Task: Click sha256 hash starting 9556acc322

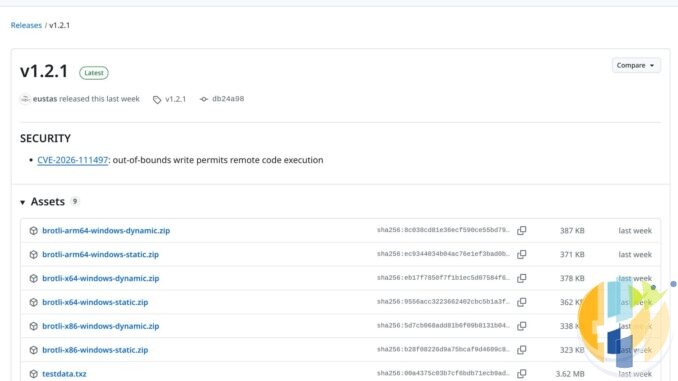Action: [443, 301]
